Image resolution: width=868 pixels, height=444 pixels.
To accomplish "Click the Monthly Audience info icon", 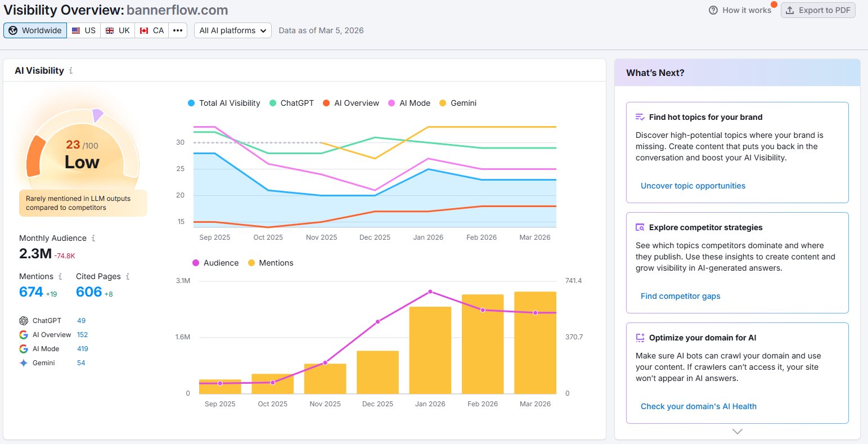I will point(93,238).
